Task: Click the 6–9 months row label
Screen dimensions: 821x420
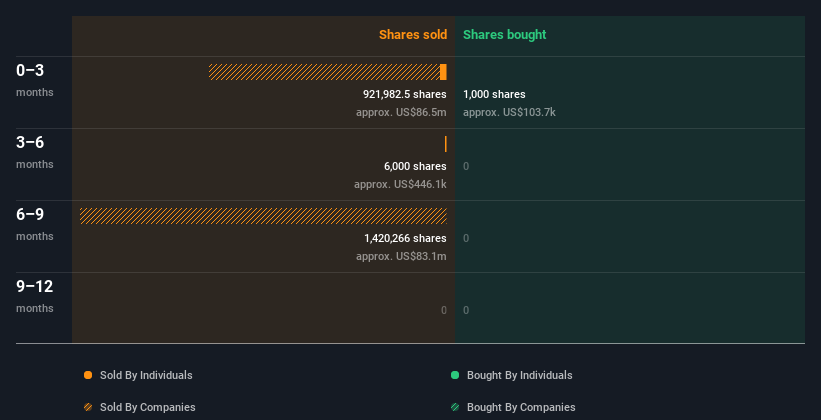Action: 35,224
